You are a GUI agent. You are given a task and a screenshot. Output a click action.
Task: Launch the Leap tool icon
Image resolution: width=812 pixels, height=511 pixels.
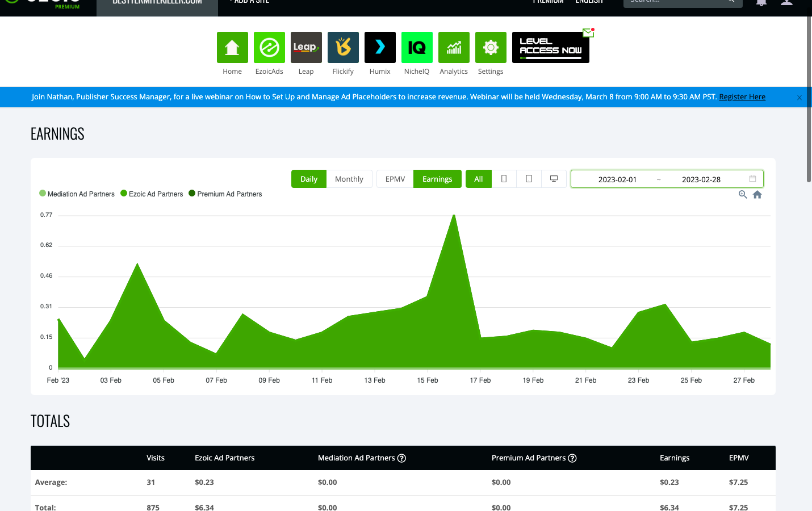[x=306, y=47]
